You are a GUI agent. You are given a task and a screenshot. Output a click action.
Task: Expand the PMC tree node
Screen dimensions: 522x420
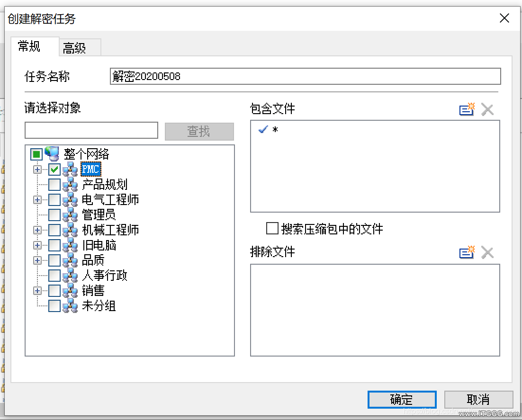(37, 170)
